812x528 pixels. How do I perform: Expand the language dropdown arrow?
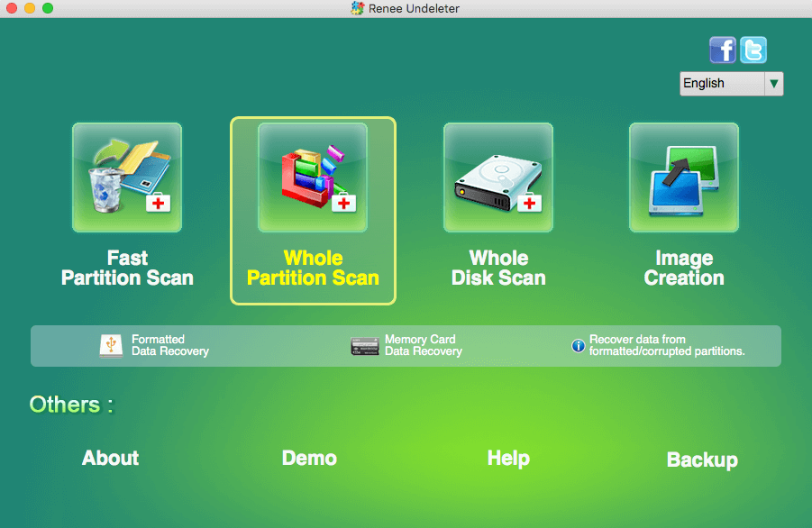pos(773,83)
